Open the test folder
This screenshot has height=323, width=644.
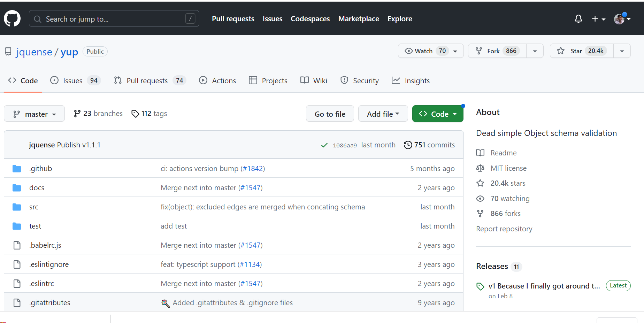click(x=35, y=226)
